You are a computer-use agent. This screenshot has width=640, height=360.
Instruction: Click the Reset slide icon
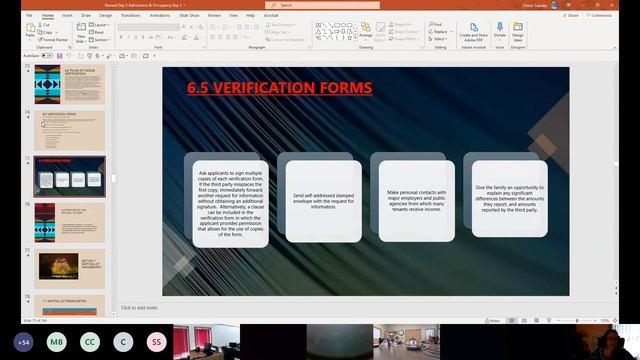pos(91,32)
